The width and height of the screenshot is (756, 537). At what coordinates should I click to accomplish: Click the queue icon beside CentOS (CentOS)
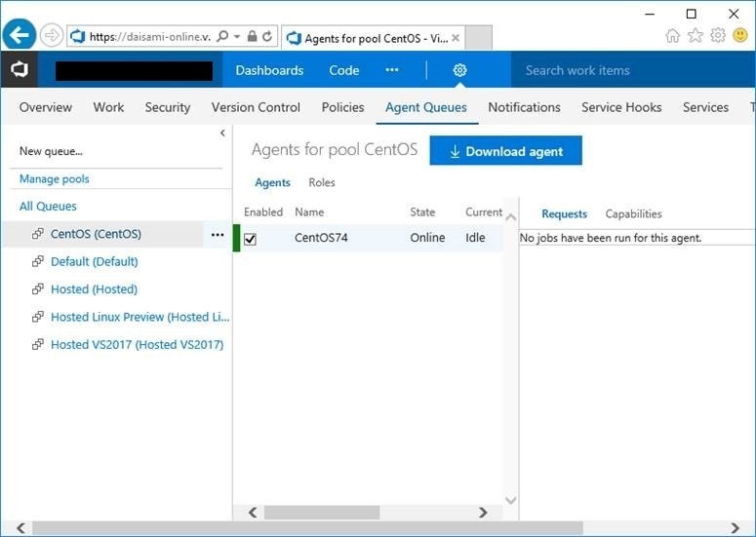tap(38, 234)
